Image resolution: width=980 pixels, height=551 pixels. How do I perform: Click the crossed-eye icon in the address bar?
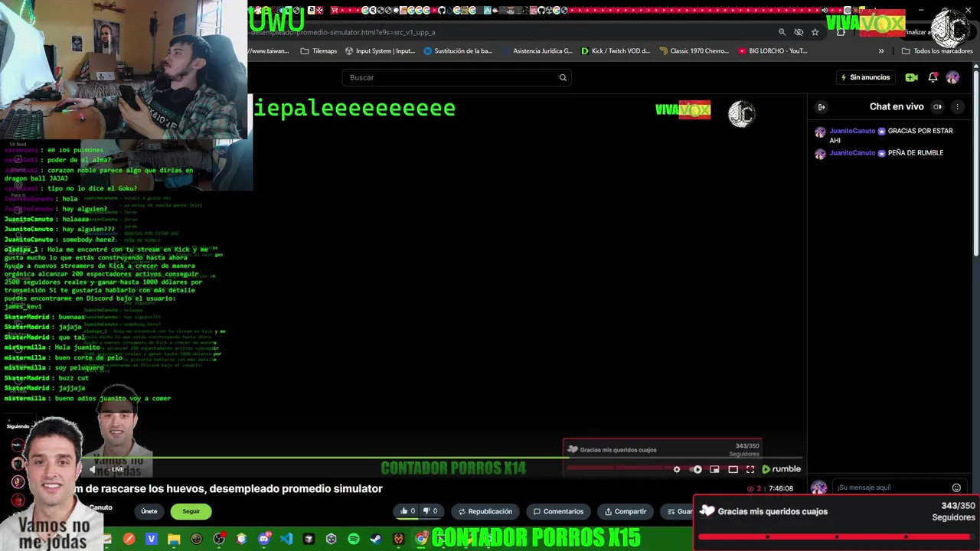click(x=799, y=32)
